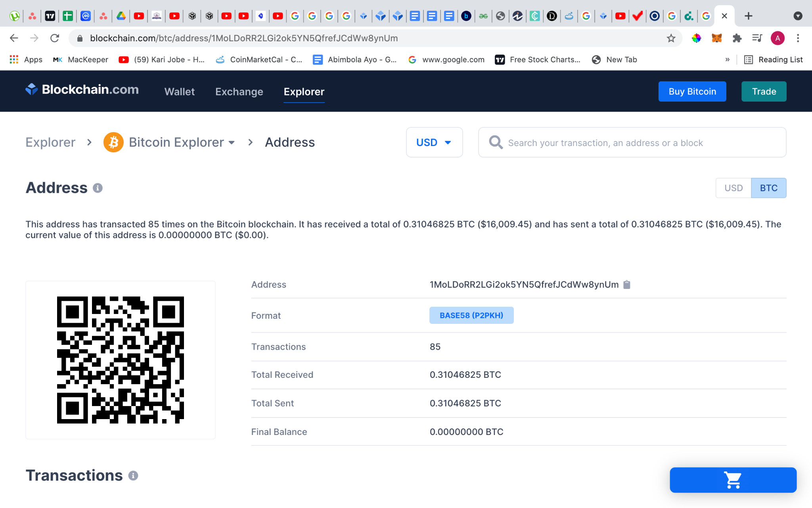Open the MetaMask fox extension
The image size is (812, 508).
716,38
